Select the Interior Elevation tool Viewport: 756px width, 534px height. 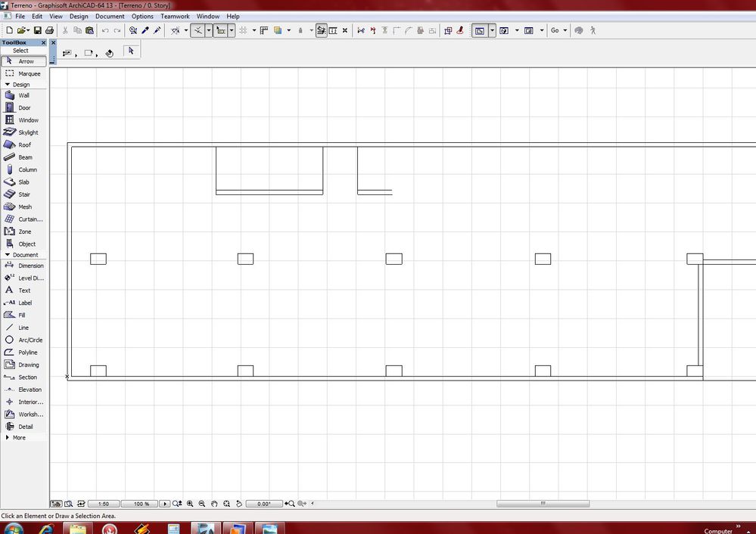[x=23, y=402]
